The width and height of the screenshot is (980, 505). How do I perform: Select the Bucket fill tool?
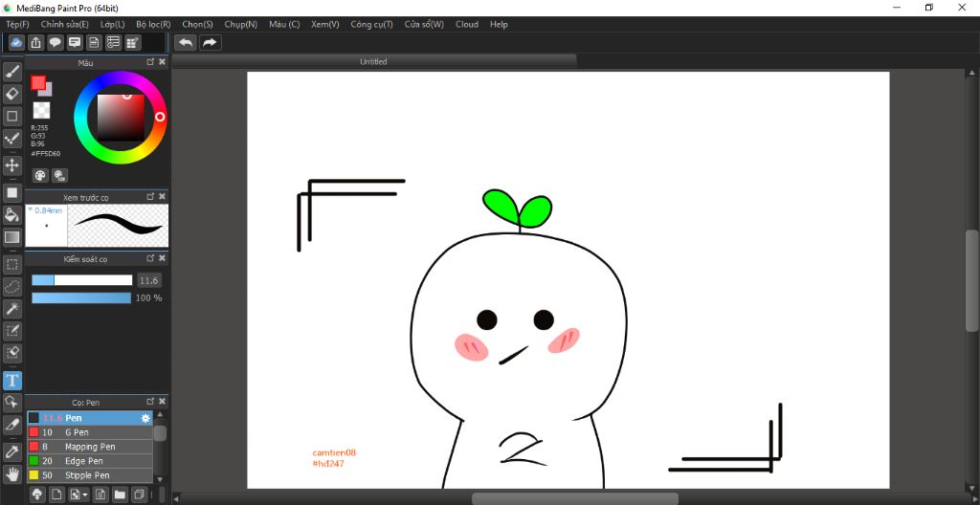click(11, 215)
